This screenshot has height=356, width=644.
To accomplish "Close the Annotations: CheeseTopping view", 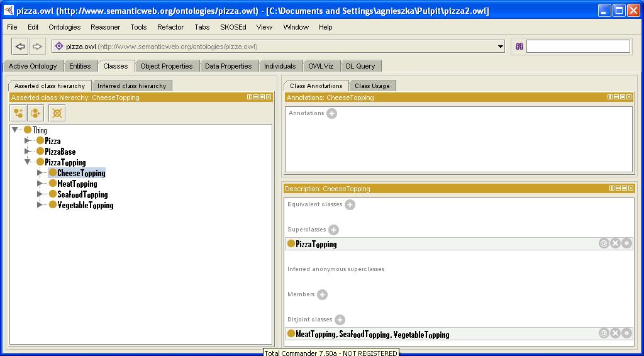I will click(x=629, y=97).
